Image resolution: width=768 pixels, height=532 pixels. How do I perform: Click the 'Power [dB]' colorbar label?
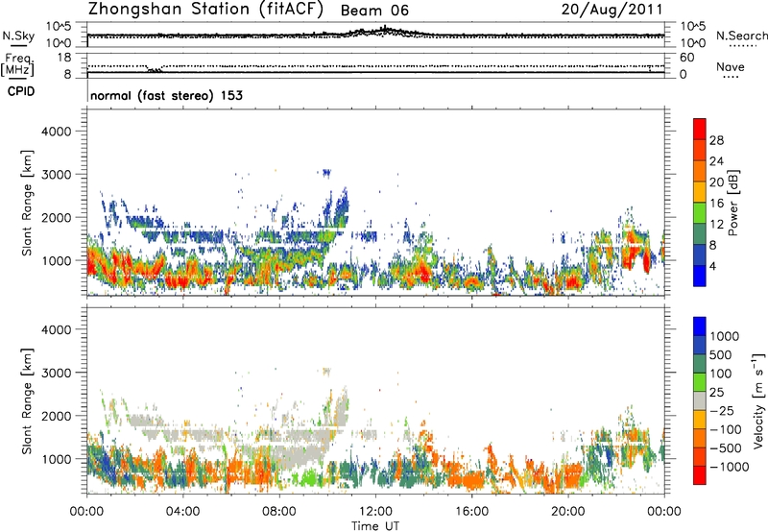click(x=733, y=203)
